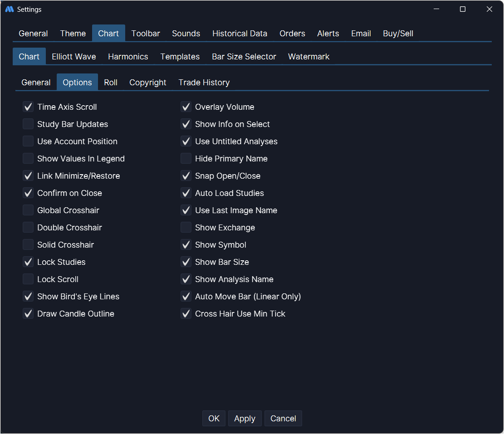Switch to the Roll tab

pos(111,83)
